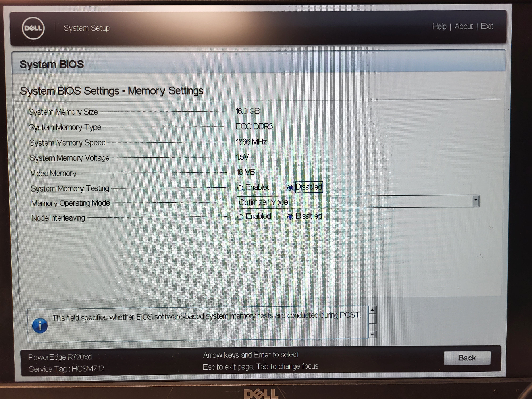Viewport: 532px width, 399px height.
Task: Open the About link
Action: tap(464, 26)
